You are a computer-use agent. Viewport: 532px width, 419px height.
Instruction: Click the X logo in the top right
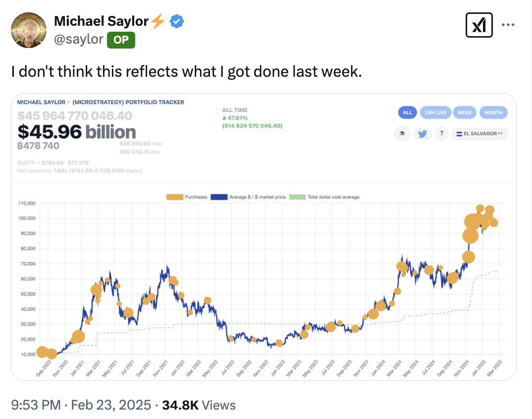pos(479,24)
